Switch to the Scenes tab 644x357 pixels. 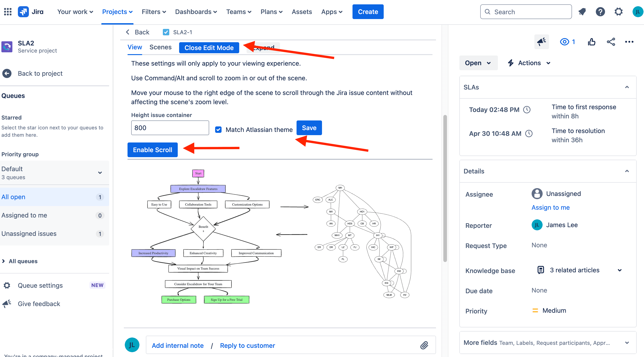pos(161,47)
